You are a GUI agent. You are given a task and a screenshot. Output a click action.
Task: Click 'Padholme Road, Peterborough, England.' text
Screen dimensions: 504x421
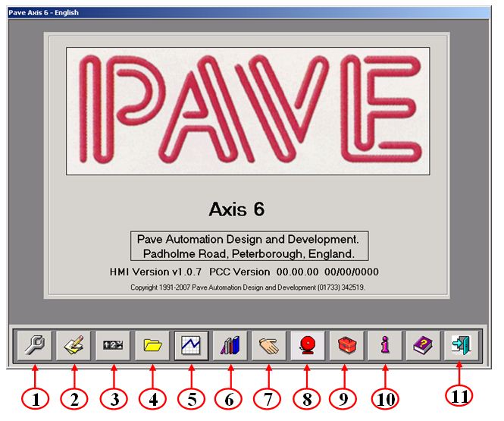pos(249,254)
